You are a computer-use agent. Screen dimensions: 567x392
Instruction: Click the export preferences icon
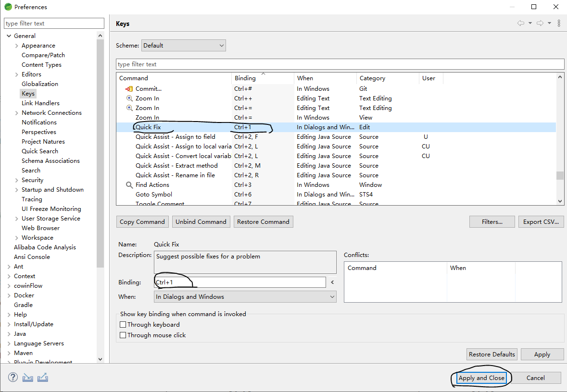point(43,378)
